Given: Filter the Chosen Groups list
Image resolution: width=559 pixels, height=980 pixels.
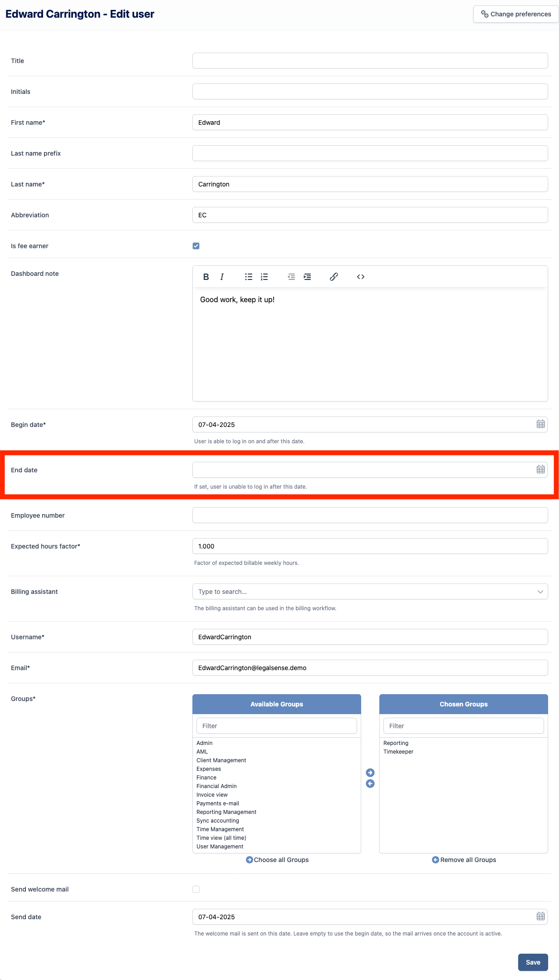Looking at the screenshot, I should point(464,726).
